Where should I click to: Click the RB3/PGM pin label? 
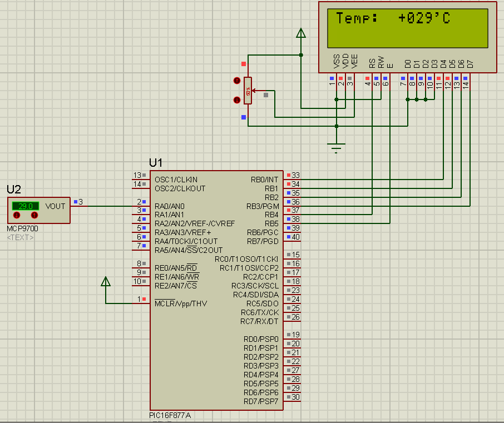click(263, 206)
